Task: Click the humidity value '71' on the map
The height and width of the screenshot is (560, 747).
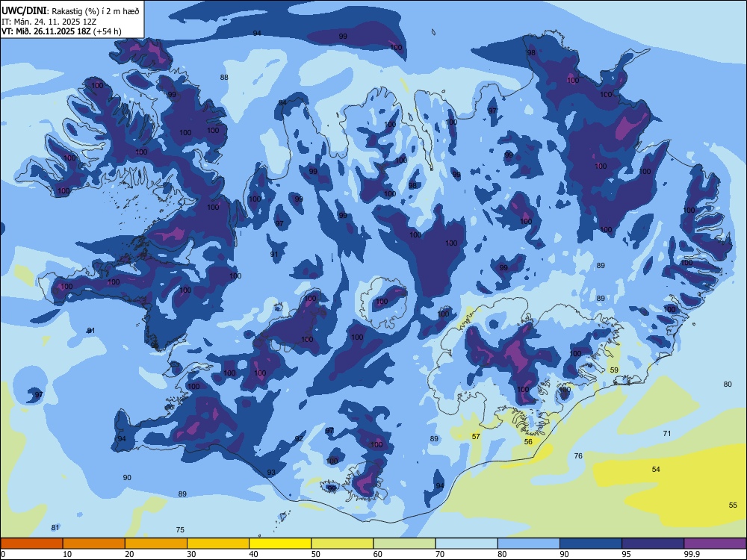Action: pyautogui.click(x=667, y=433)
